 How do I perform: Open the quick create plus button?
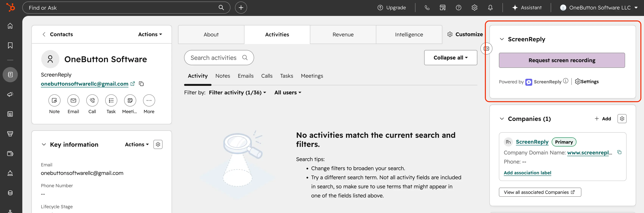[x=241, y=8]
